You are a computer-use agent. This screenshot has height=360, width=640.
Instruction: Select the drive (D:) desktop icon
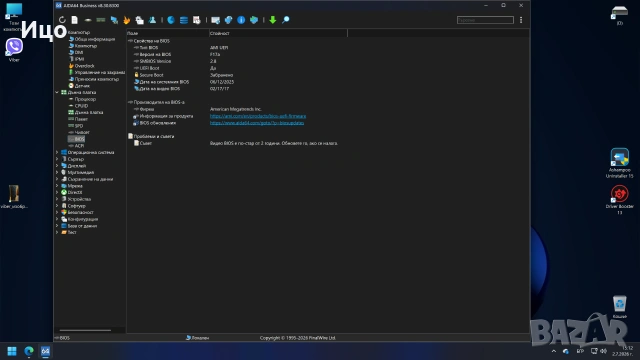(619, 16)
